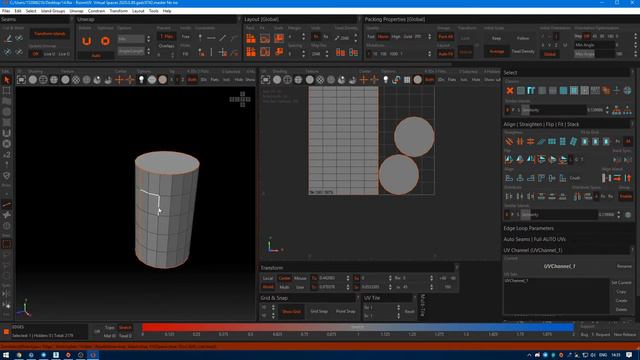Click the grid straighten icon in Align panel
This screenshot has width=640, height=360.
tap(552, 141)
